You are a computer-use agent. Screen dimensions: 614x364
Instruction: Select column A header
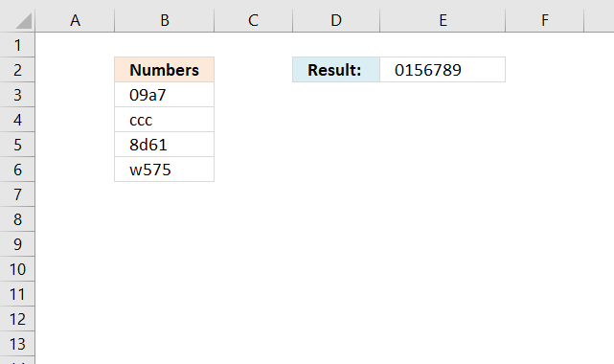(x=75, y=20)
